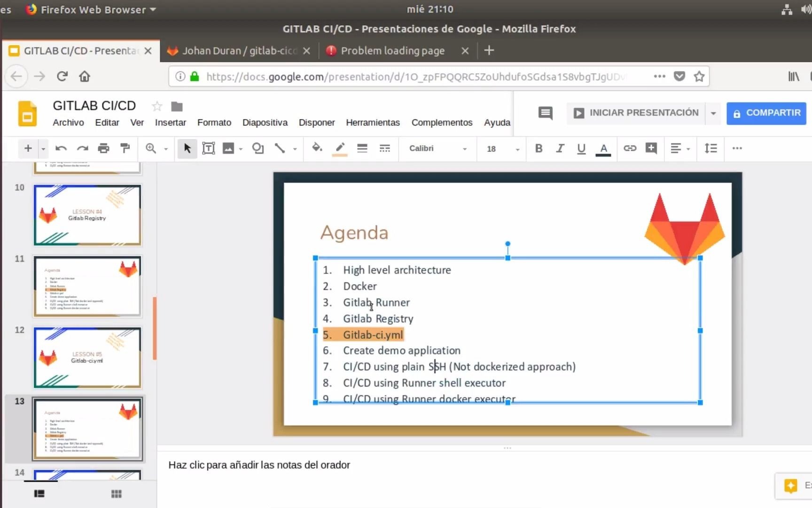Click the new slide plus button
The height and width of the screenshot is (508, 812).
28,149
